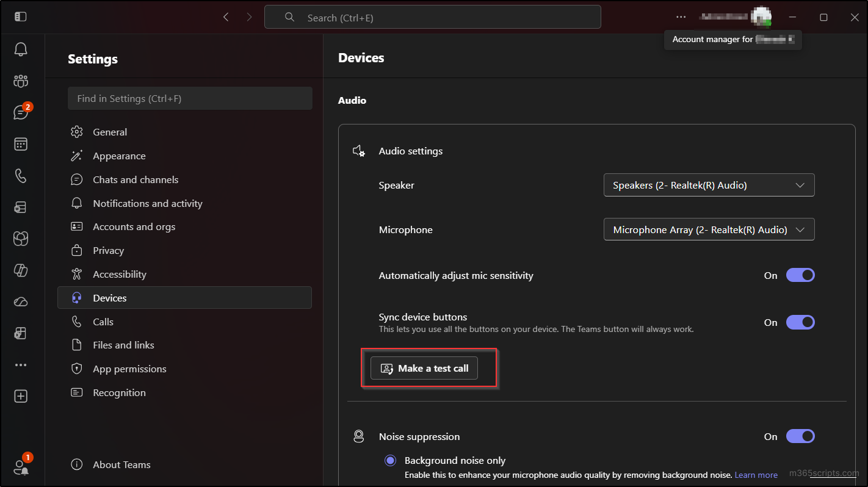Viewport: 868px width, 487px height.
Task: Open Privacy settings
Action: (x=184, y=250)
